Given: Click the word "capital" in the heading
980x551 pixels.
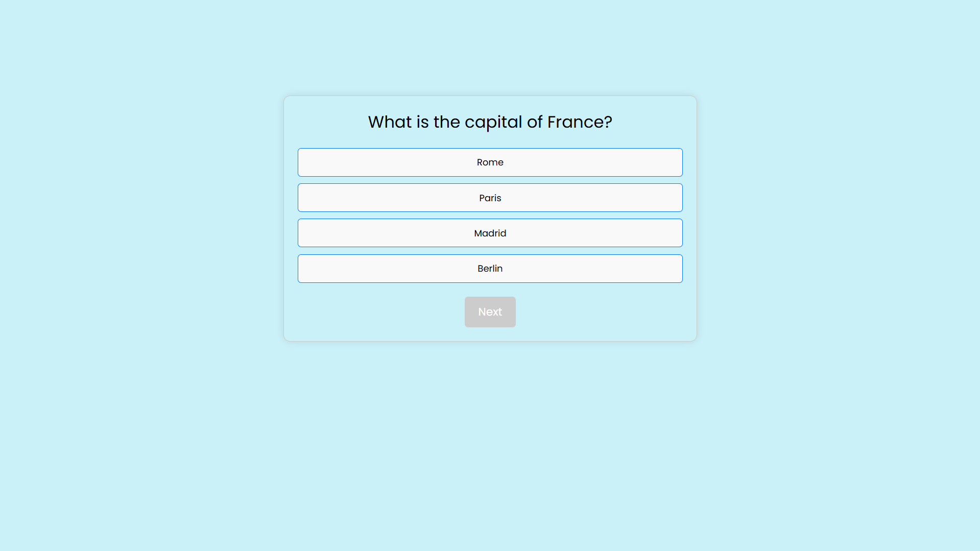Looking at the screenshot, I should 493,122.
